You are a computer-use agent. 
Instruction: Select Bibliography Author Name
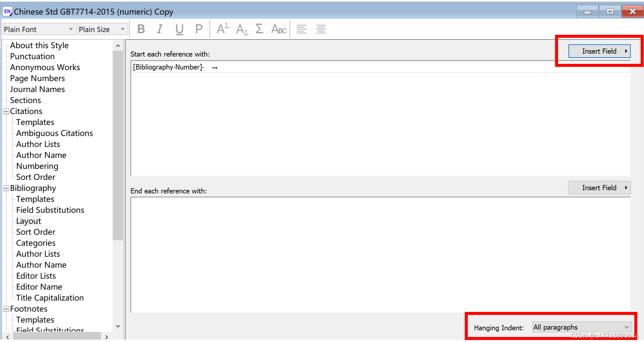pos(41,265)
